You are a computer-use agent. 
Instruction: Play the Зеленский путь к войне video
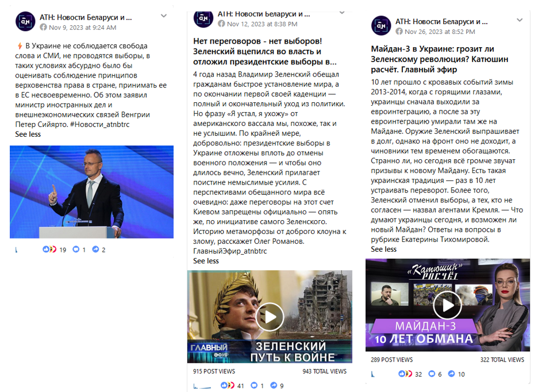(x=270, y=317)
